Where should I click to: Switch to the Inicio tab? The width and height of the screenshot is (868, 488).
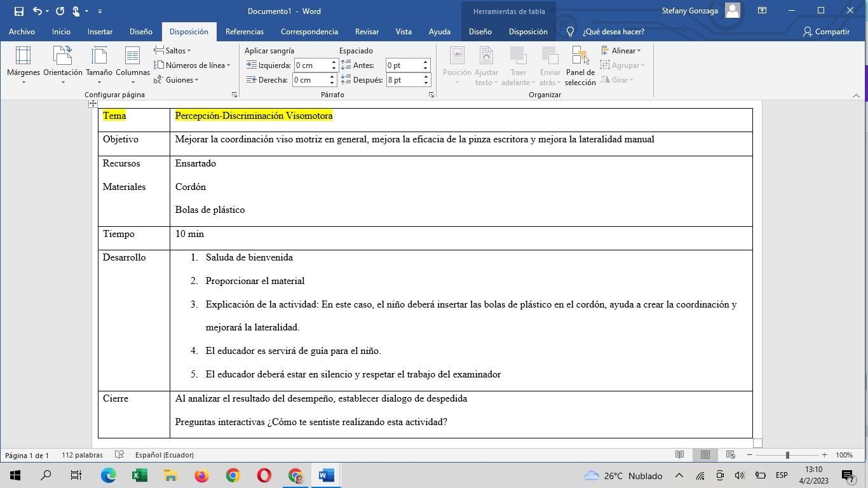point(61,31)
